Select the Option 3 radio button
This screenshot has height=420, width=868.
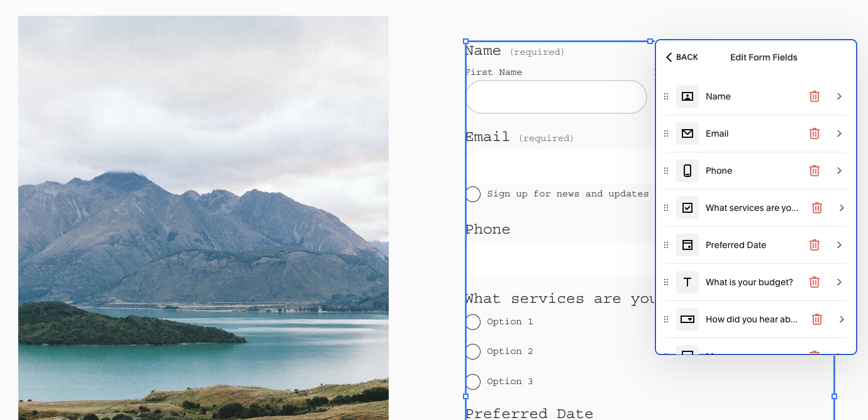click(473, 382)
